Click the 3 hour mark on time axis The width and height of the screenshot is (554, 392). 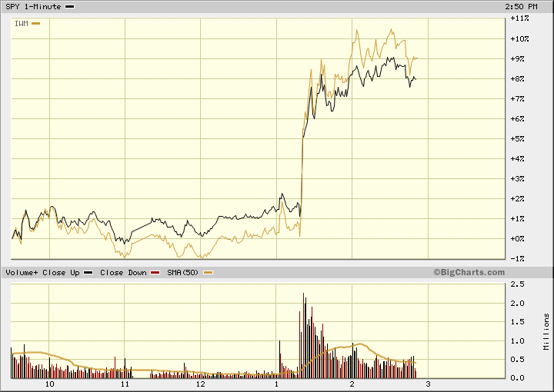[426, 384]
